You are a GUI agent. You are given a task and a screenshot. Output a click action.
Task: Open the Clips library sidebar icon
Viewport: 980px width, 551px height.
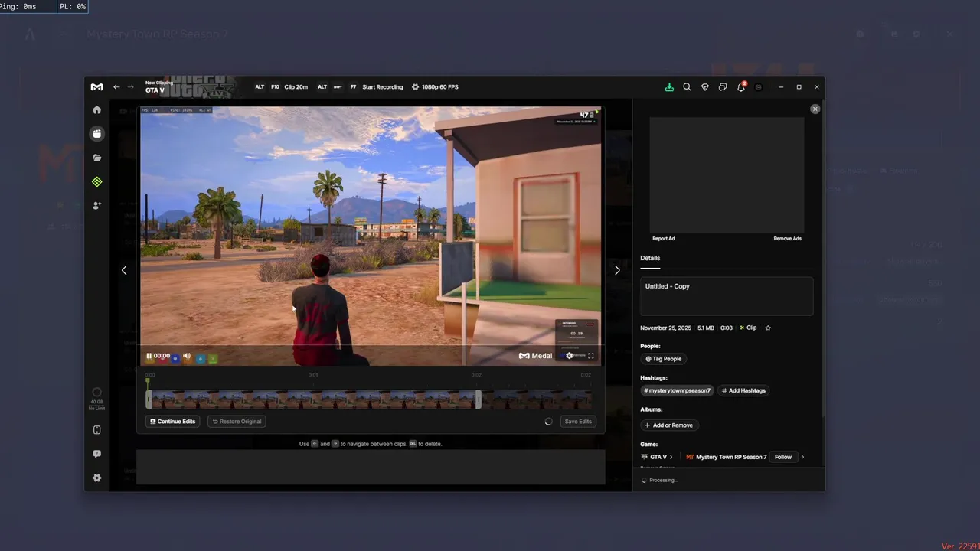[96, 134]
